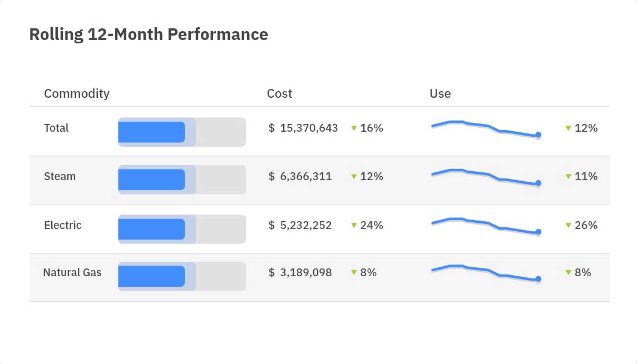Select the Commodity column header
Viewport: 637px width, 364px height.
(77, 93)
